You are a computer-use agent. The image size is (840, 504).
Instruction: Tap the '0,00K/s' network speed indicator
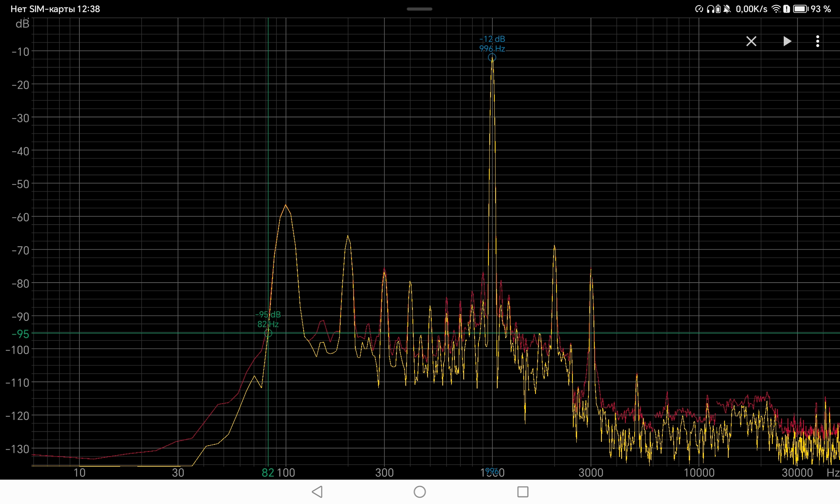pyautogui.click(x=751, y=9)
